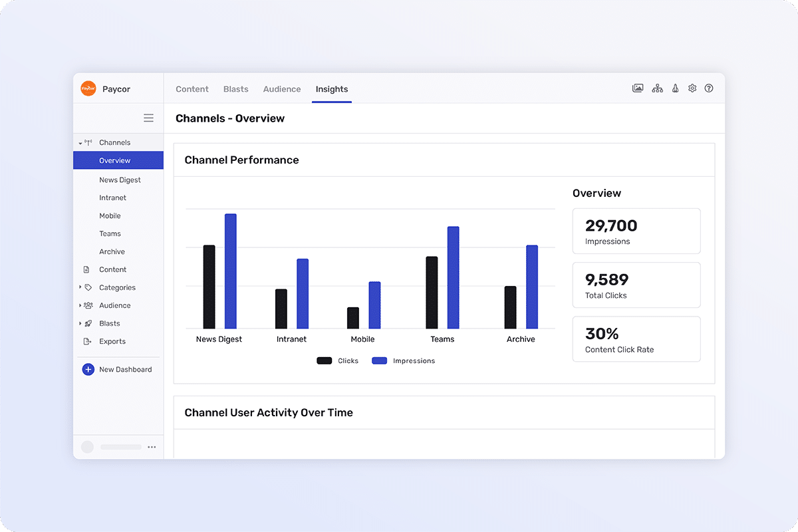Open settings gear icon
The height and width of the screenshot is (532, 798).
(x=692, y=88)
